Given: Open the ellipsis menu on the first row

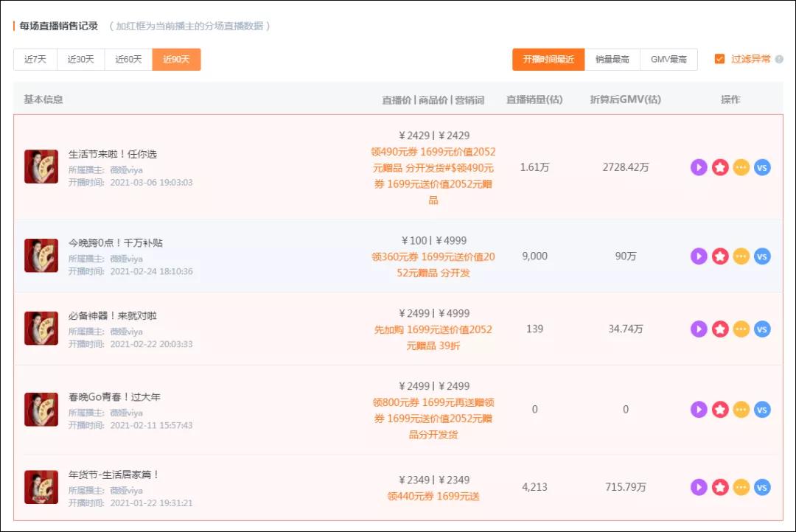Looking at the screenshot, I should (741, 167).
